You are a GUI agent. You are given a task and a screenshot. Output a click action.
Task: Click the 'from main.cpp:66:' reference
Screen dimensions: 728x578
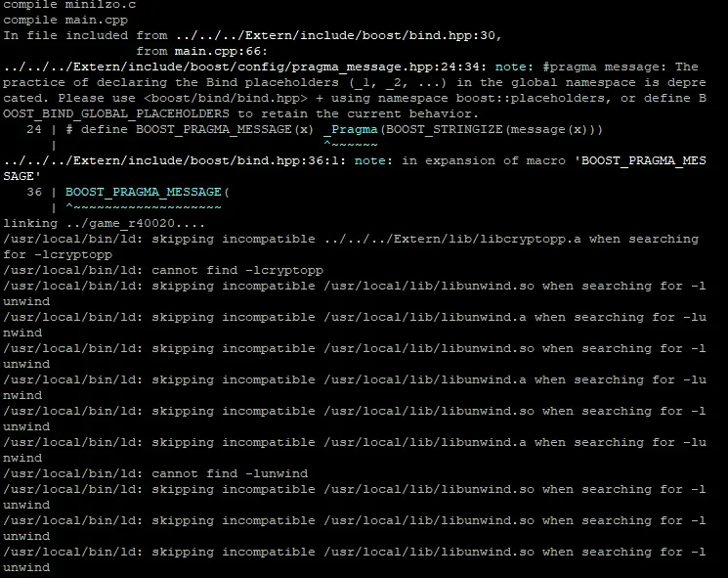[x=202, y=52]
